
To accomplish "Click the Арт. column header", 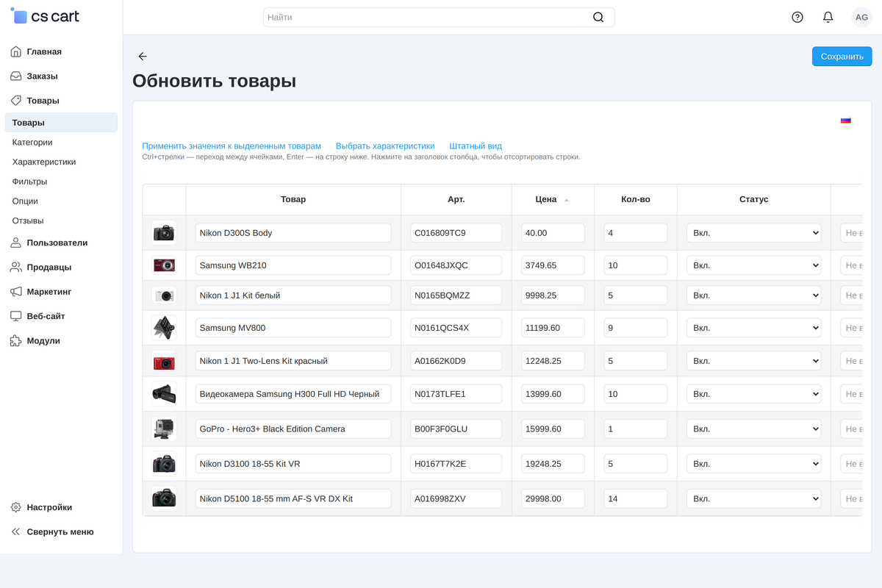I will 456,199.
